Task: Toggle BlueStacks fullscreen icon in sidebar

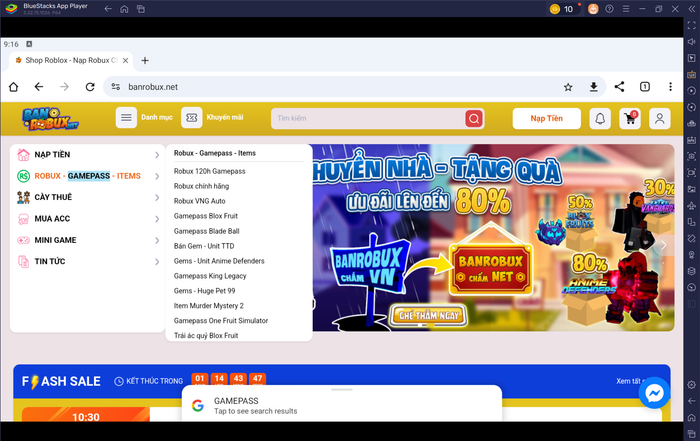Action: tap(692, 25)
